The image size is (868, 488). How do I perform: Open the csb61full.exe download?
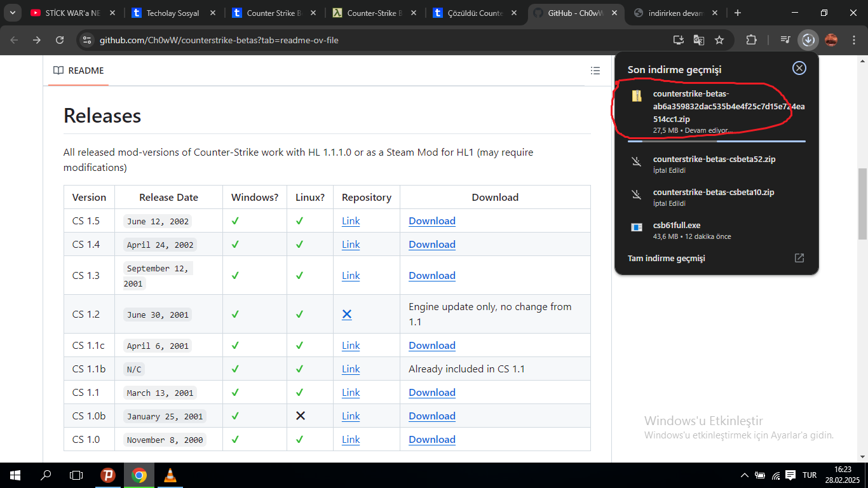716,230
